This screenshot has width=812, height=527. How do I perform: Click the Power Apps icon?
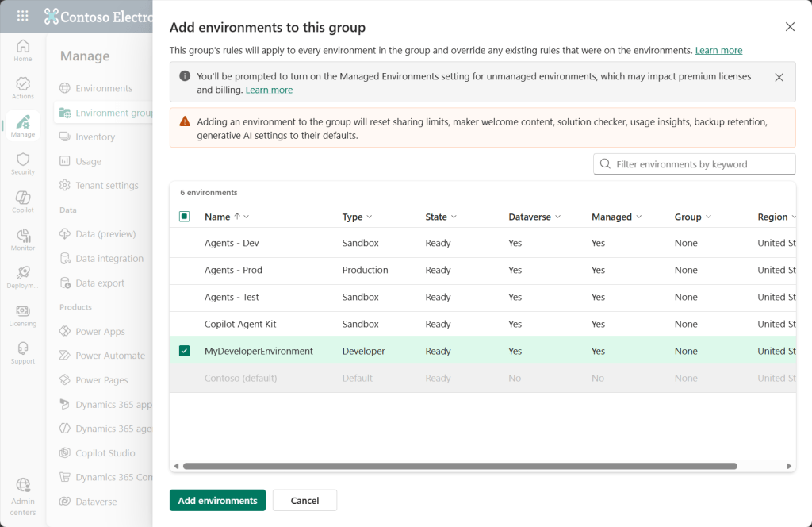[x=65, y=331]
